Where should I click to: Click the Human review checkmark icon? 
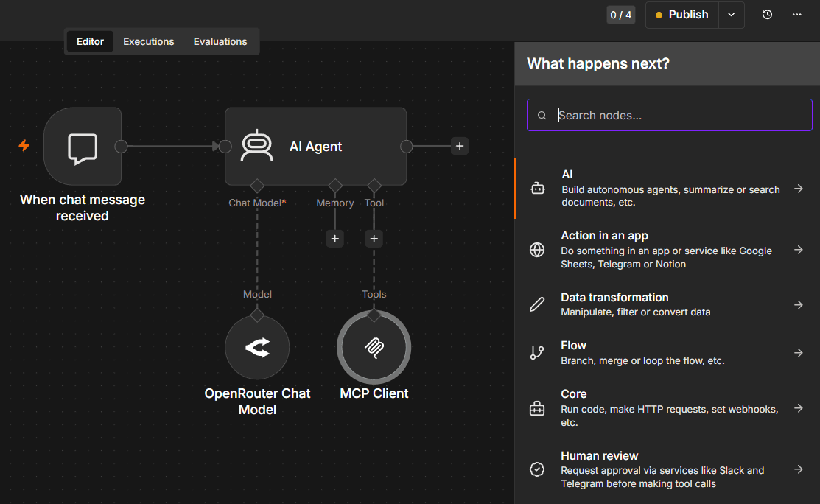pyautogui.click(x=537, y=469)
